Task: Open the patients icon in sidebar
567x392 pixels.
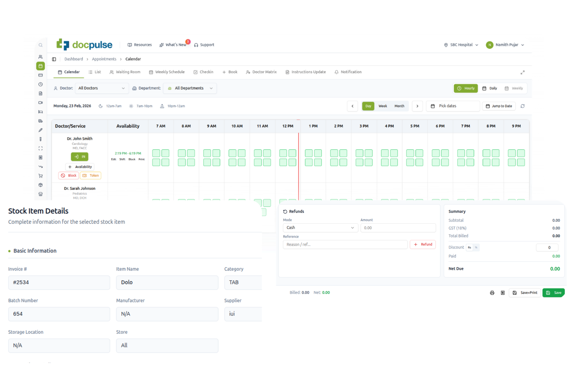Action: [x=40, y=57]
